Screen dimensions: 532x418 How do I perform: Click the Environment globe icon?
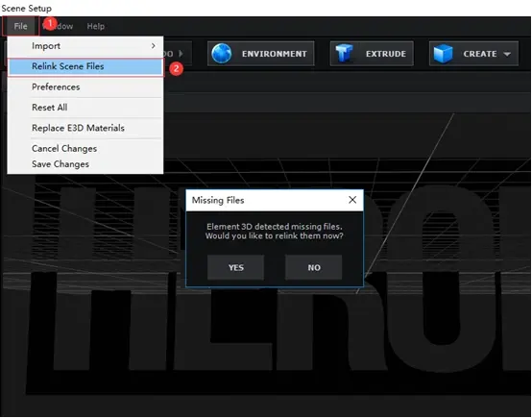click(222, 54)
